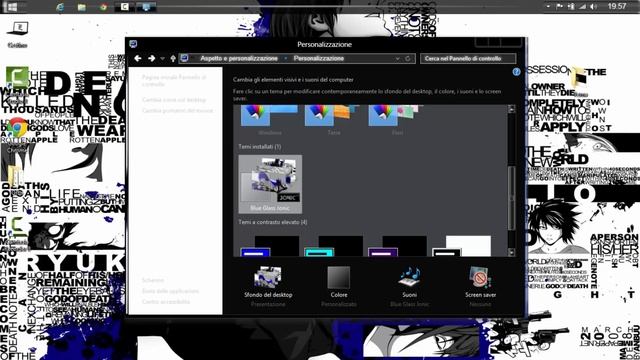Viewport: 640px width, 360px height.
Task: Launch Google Chrome from the taskbar
Action: click(103, 7)
